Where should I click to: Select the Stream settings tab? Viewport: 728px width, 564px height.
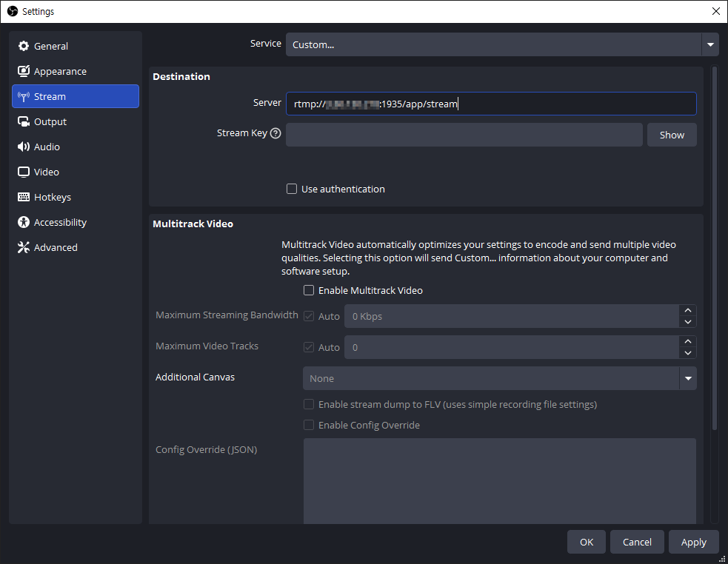76,96
